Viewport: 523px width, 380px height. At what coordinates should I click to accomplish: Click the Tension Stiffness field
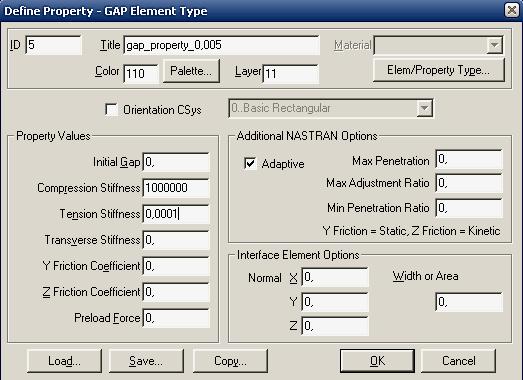176,214
